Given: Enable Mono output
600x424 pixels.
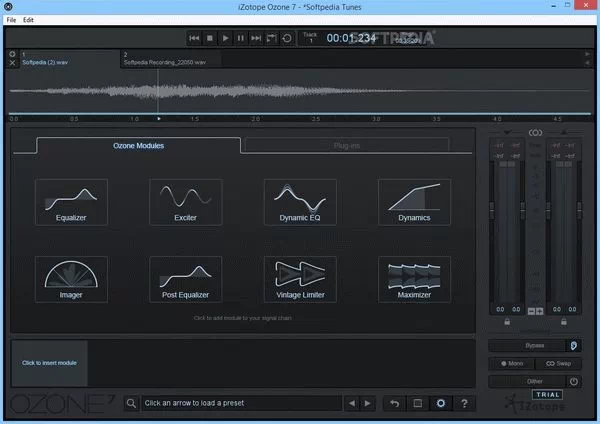Looking at the screenshot, I should tap(511, 364).
